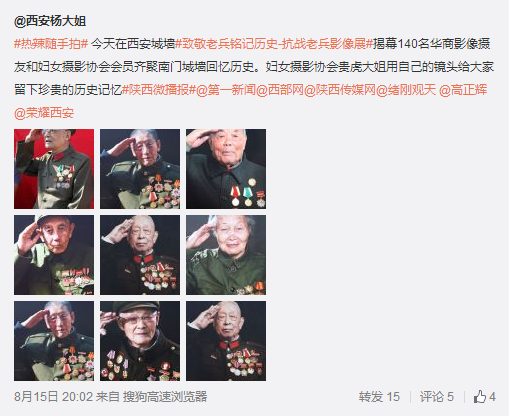Open center photo of bald veteran with red collar
The width and height of the screenshot is (509, 416).
(x=140, y=255)
